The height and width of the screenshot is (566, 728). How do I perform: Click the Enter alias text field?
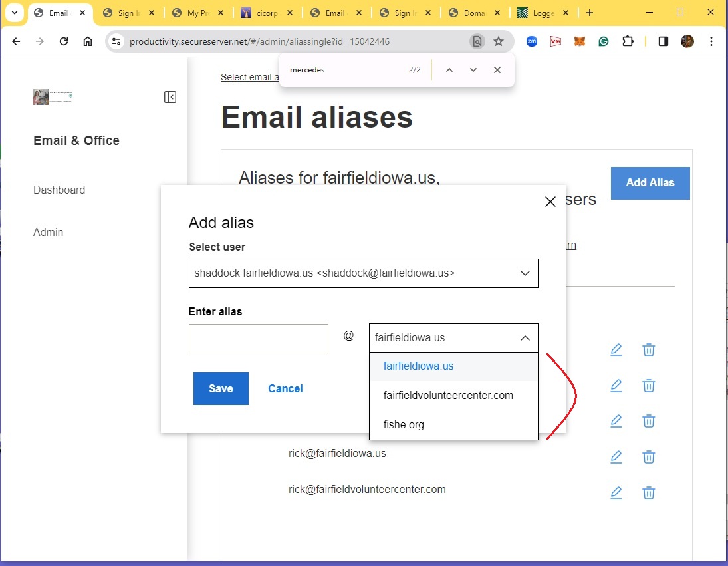click(258, 339)
